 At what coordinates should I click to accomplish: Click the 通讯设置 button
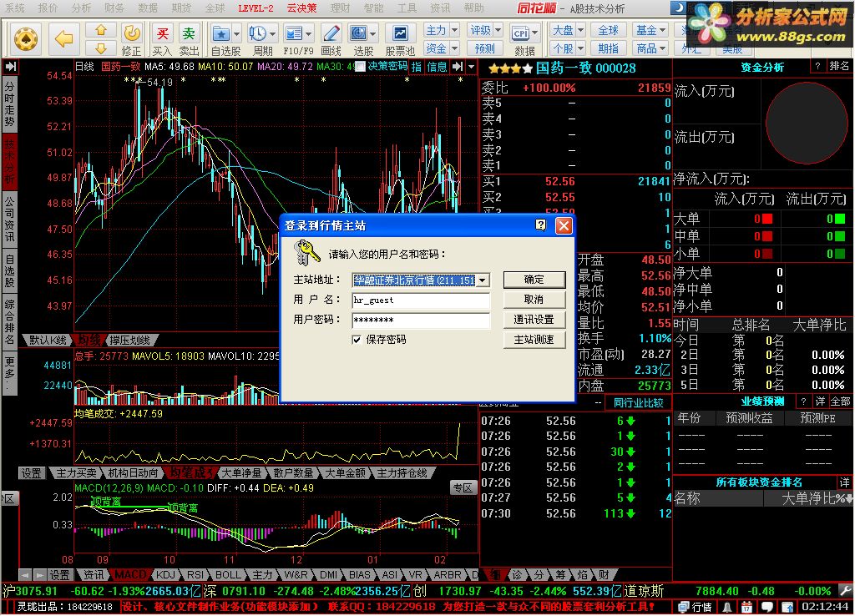point(534,320)
